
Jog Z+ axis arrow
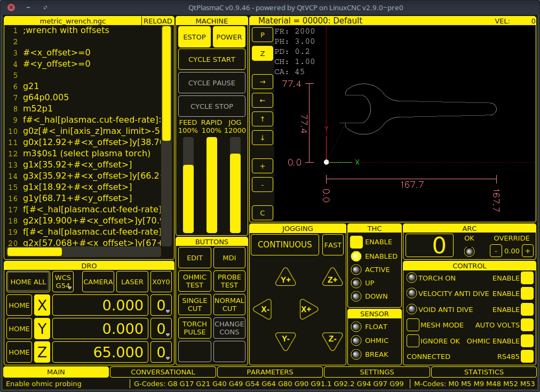click(x=332, y=278)
